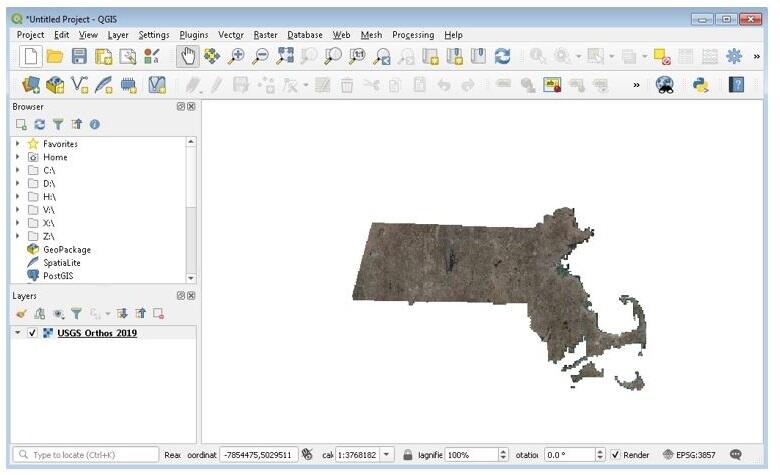This screenshot has width=780, height=475.
Task: Select the Pan Map hand tool
Action: [187, 58]
